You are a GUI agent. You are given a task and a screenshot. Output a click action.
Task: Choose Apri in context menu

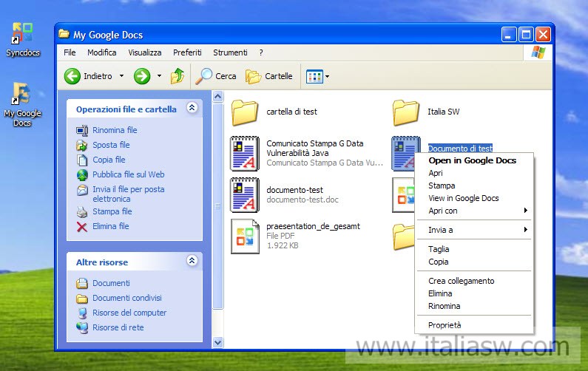[x=474, y=173]
